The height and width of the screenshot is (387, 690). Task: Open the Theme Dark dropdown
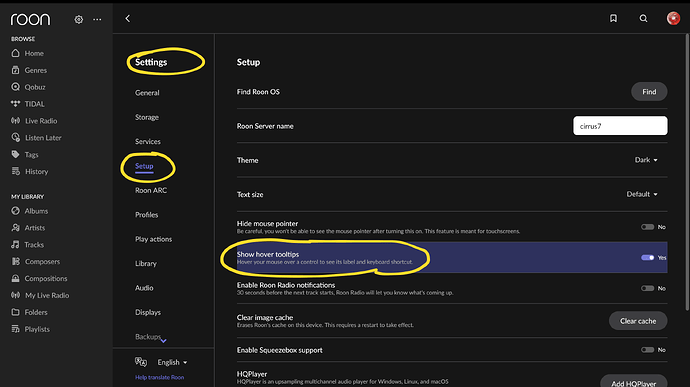tap(646, 160)
